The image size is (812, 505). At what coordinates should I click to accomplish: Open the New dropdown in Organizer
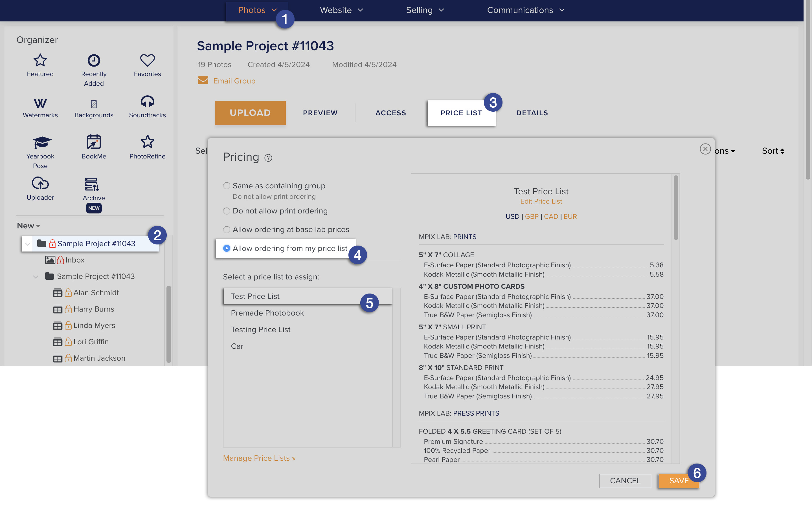pos(29,226)
